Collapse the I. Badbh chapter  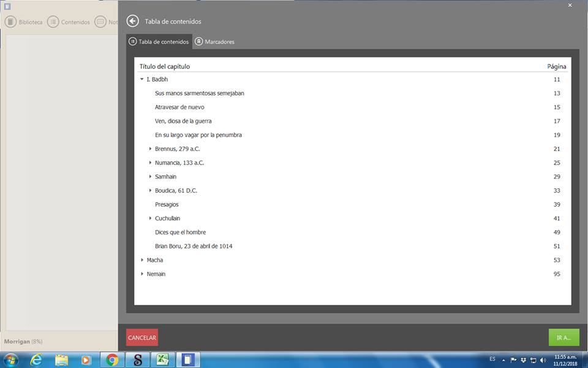142,79
